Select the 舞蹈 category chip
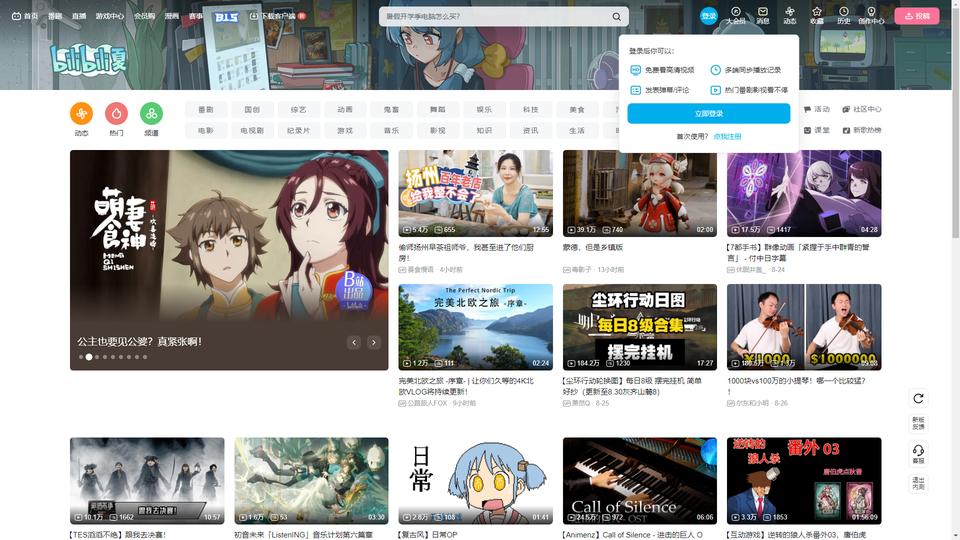The image size is (960, 540). pyautogui.click(x=438, y=110)
